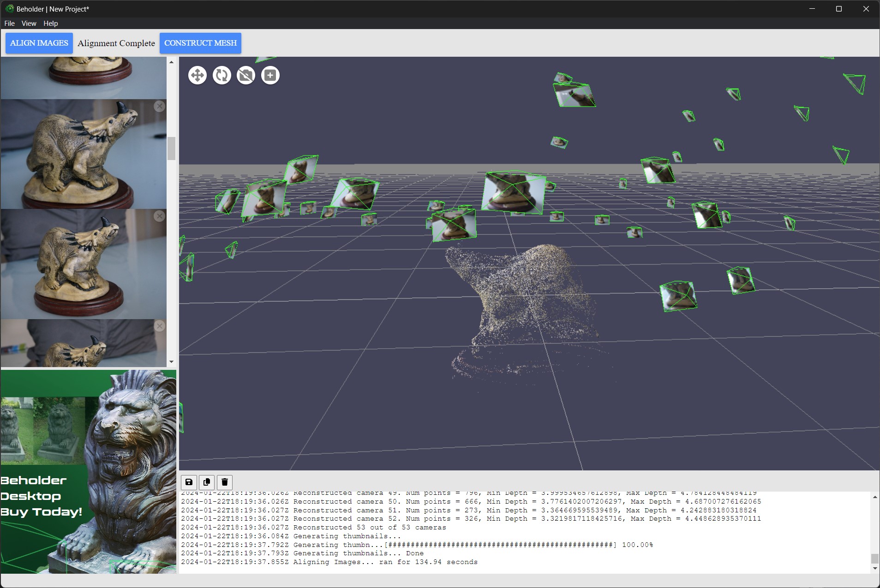Viewport: 880px width, 588px height.
Task: Clear the log with trash icon
Action: [225, 482]
